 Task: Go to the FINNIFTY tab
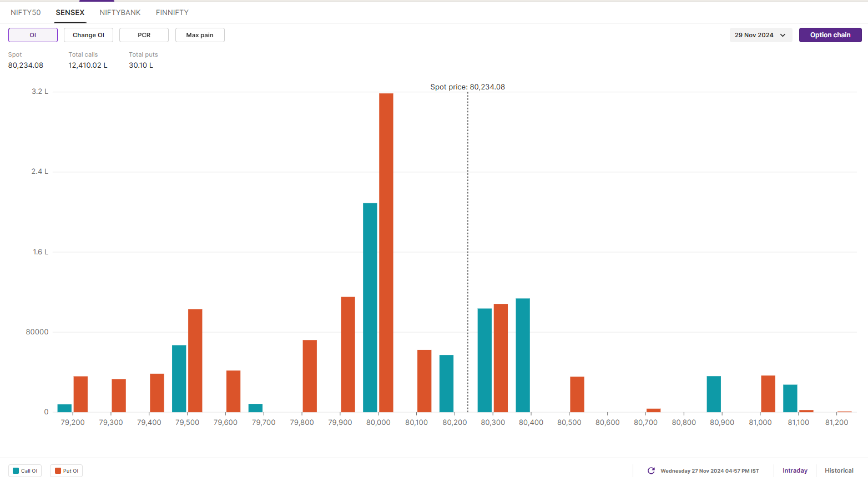tap(172, 12)
